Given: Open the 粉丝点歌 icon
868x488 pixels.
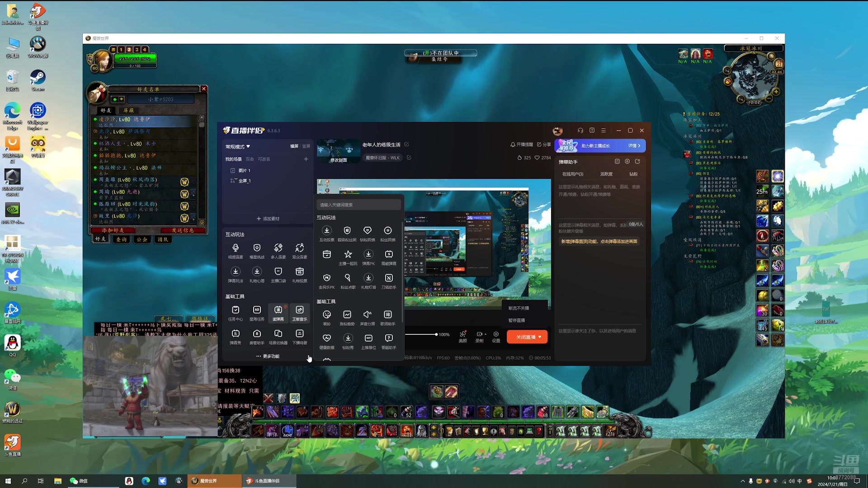Looking at the screenshot, I should click(x=347, y=281).
